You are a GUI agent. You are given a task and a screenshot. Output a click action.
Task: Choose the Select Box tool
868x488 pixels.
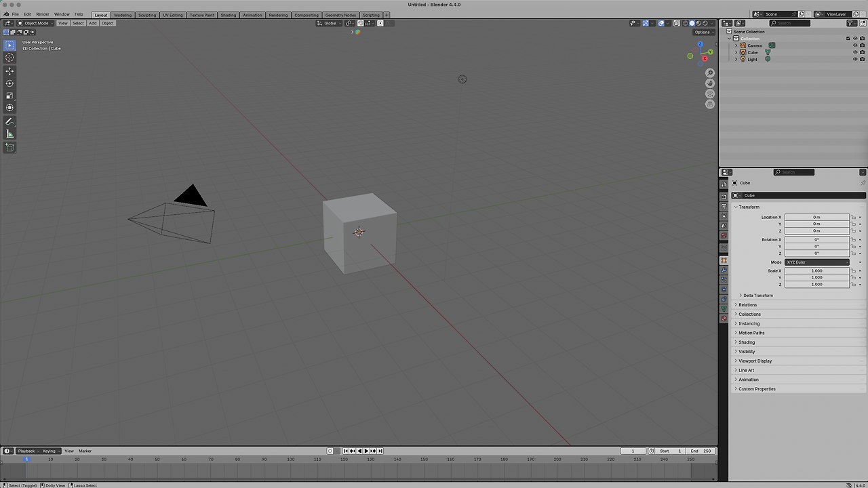(9, 45)
